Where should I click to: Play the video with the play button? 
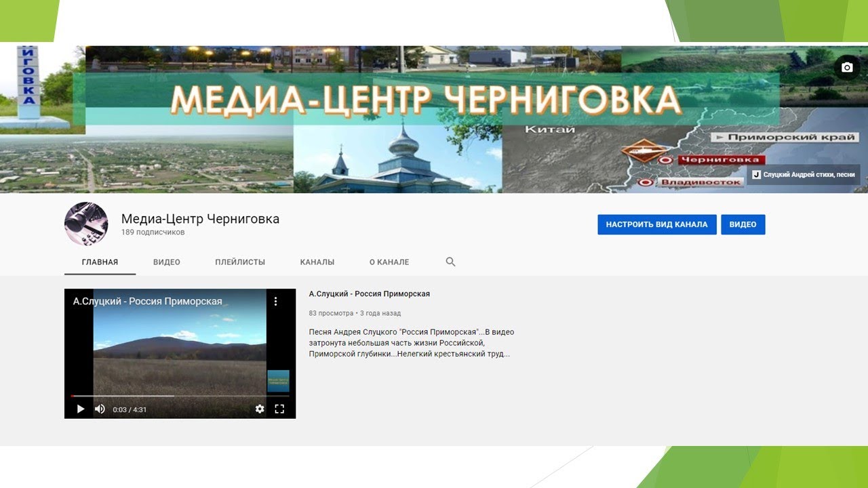click(x=81, y=409)
